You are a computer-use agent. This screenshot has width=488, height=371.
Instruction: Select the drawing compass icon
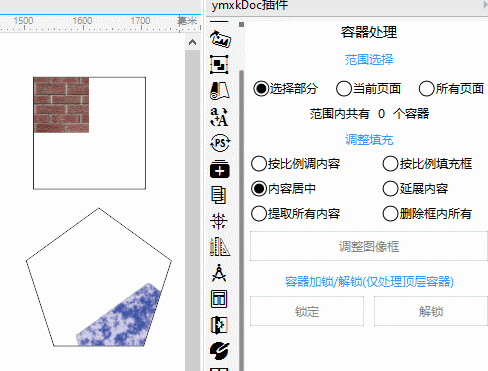[219, 273]
